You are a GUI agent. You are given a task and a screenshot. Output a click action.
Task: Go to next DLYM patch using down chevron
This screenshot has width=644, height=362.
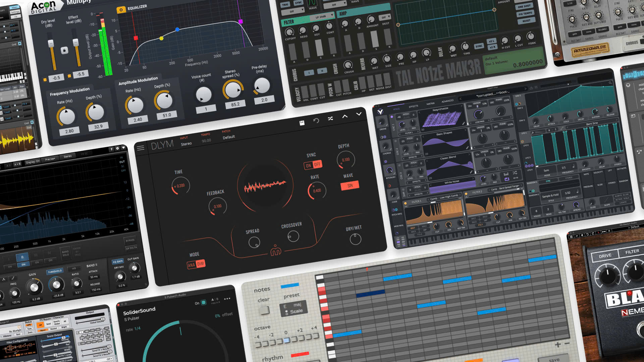click(x=359, y=114)
